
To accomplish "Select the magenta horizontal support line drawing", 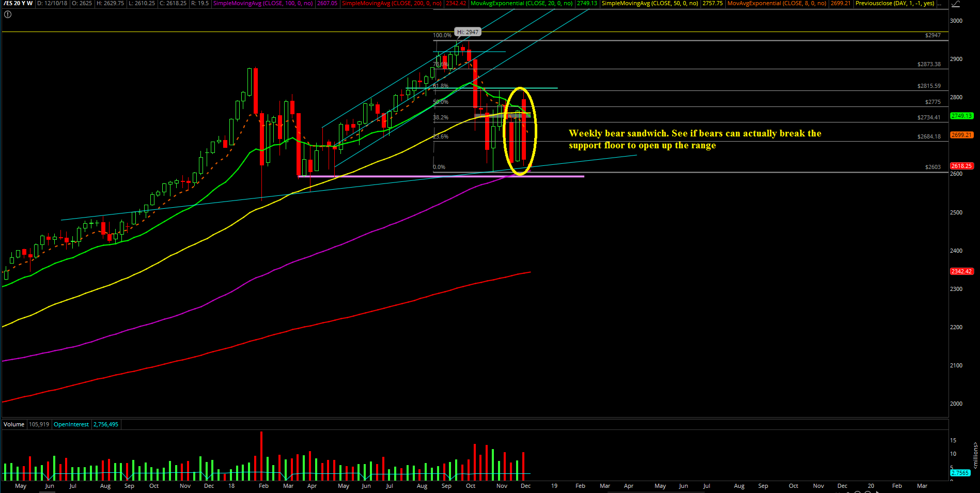I will (441, 177).
